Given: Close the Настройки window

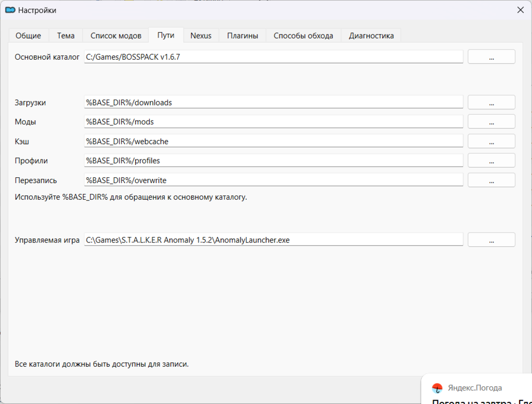Looking at the screenshot, I should tap(520, 10).
